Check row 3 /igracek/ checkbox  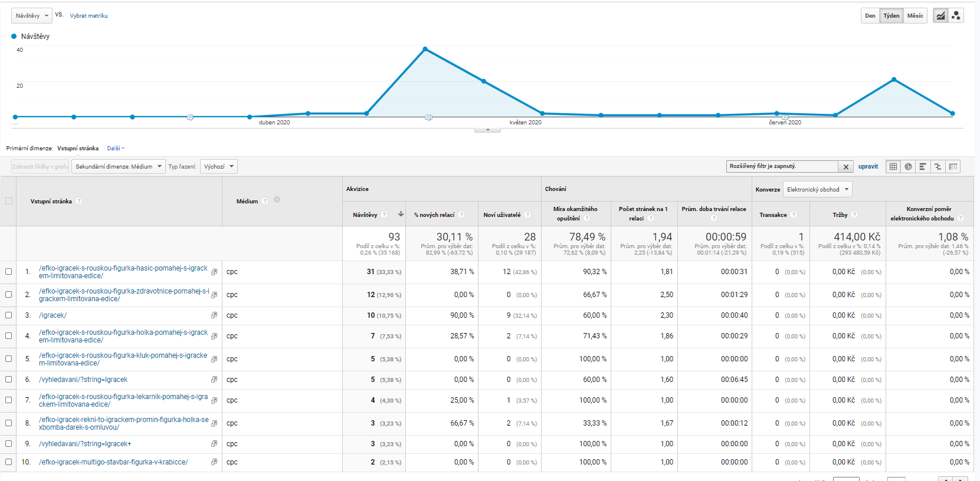pyautogui.click(x=9, y=315)
